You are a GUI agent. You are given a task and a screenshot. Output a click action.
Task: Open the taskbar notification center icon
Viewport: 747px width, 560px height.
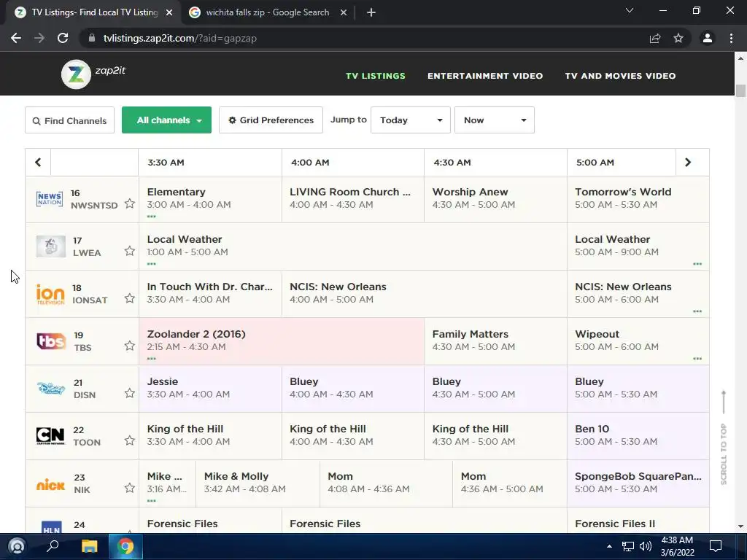[716, 545]
